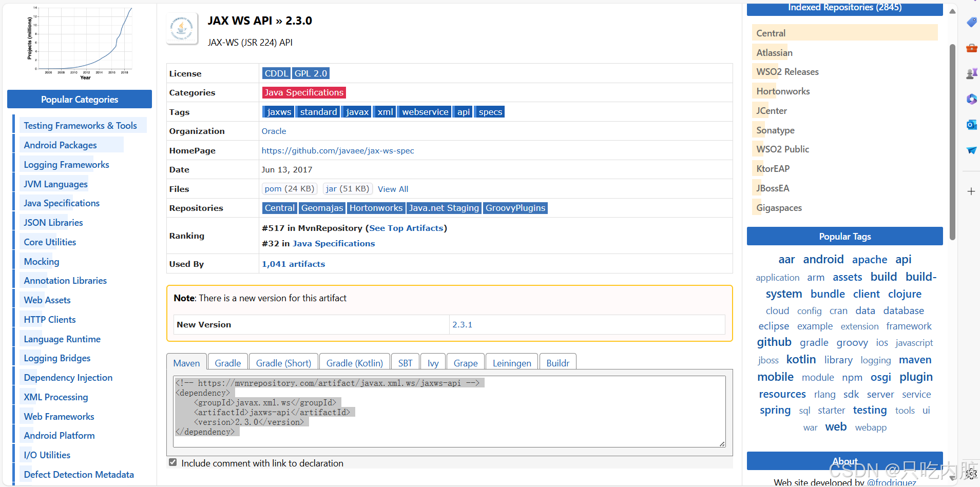Open the Outlook icon in Edge sidebar

tap(971, 125)
